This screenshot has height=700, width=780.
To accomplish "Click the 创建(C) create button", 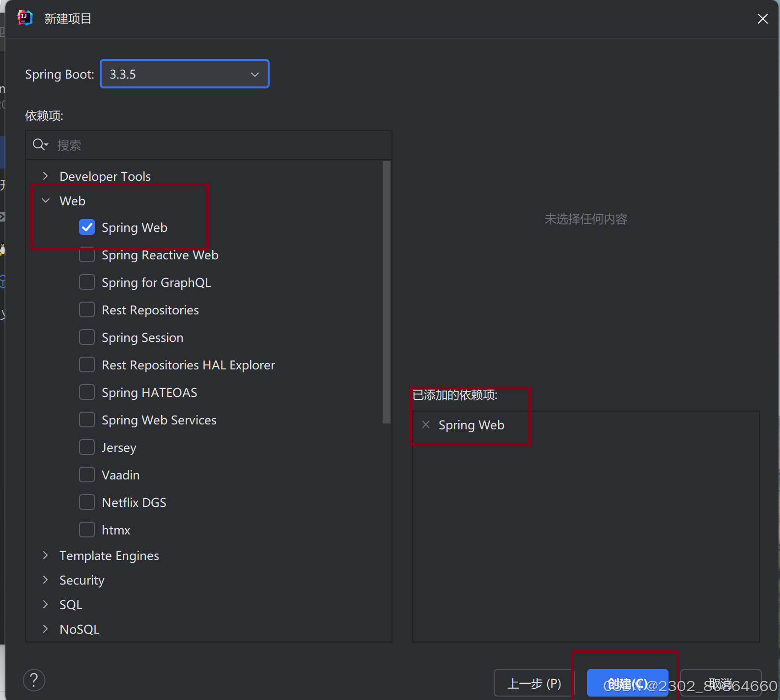I will [627, 683].
